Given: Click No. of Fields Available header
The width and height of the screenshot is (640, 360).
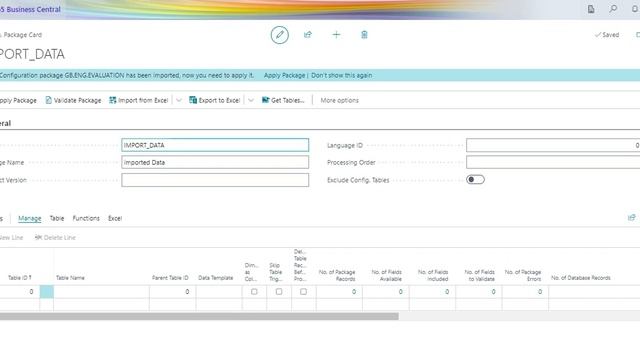Looking at the screenshot, I should coord(387,275).
